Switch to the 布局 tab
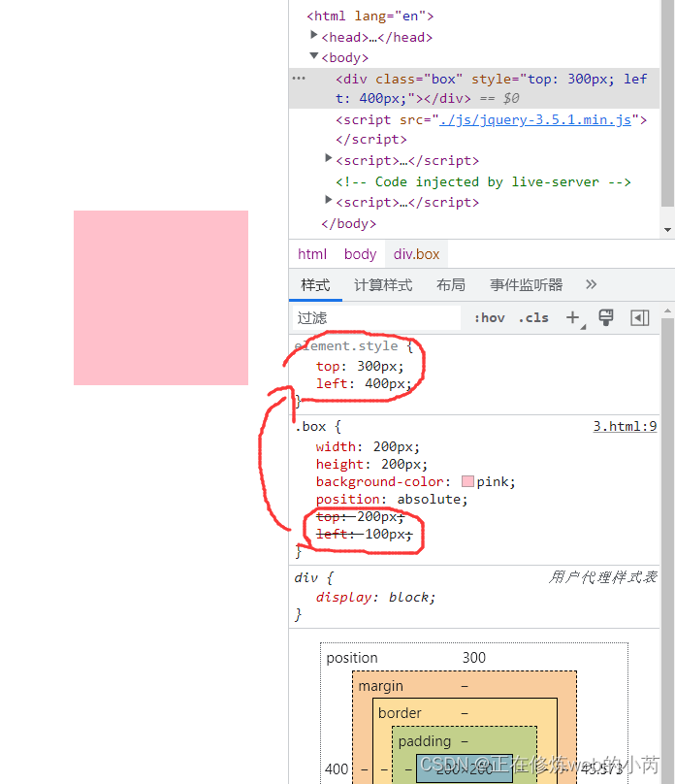This screenshot has height=784, width=675. [451, 285]
